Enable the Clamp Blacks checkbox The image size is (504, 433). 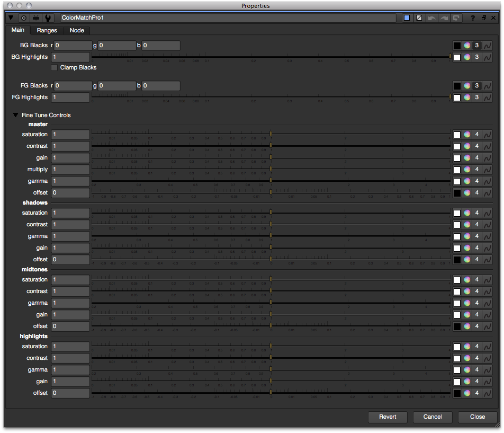pyautogui.click(x=55, y=67)
